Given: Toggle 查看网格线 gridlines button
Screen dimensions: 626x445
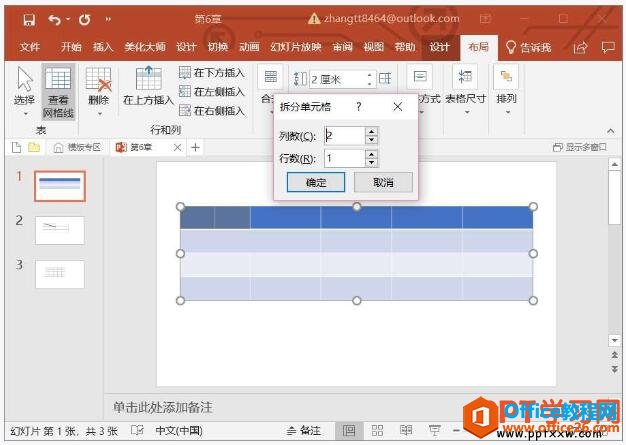Looking at the screenshot, I should 58,92.
